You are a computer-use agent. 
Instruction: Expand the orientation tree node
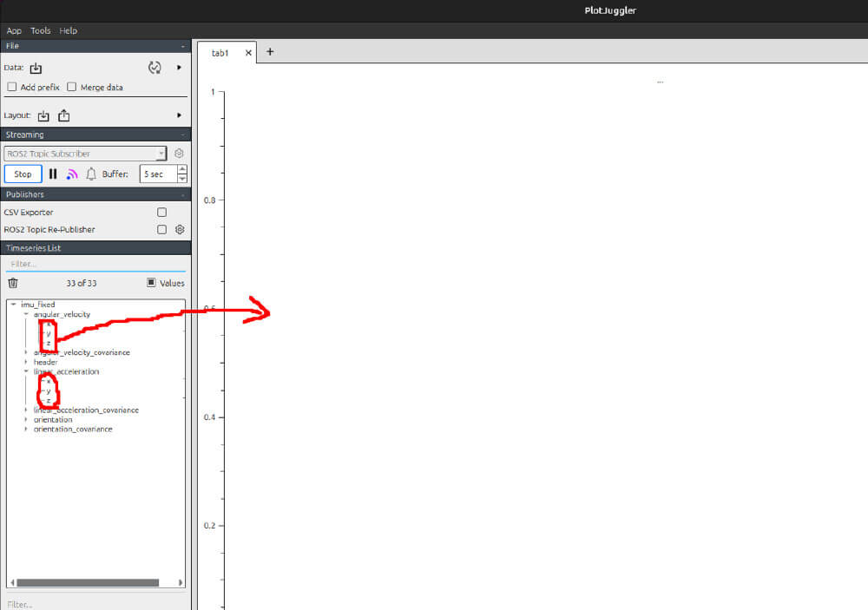click(x=26, y=420)
